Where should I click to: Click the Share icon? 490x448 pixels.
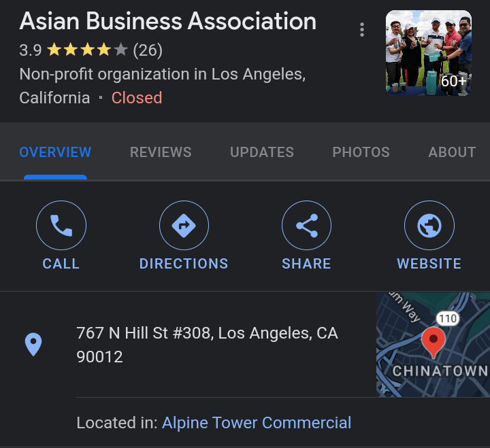(306, 226)
